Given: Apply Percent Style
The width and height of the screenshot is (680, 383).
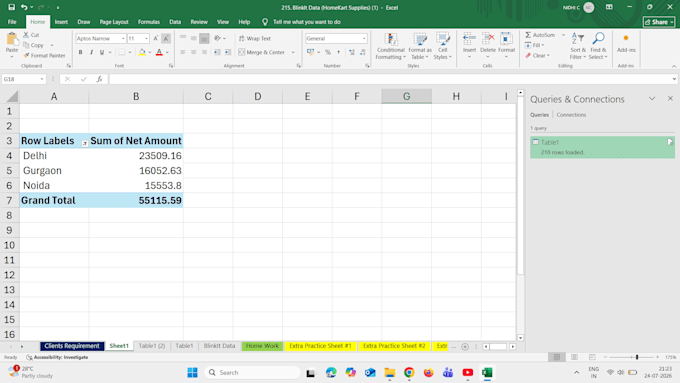Looking at the screenshot, I should (328, 52).
